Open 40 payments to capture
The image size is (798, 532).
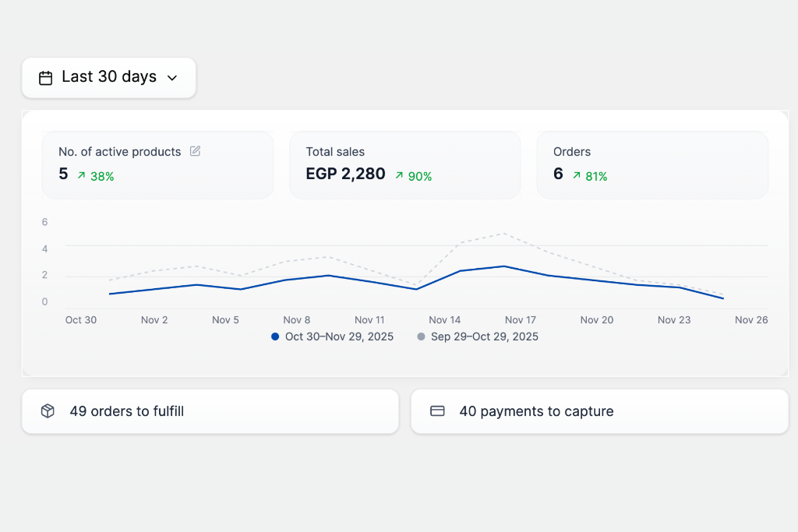pos(598,410)
